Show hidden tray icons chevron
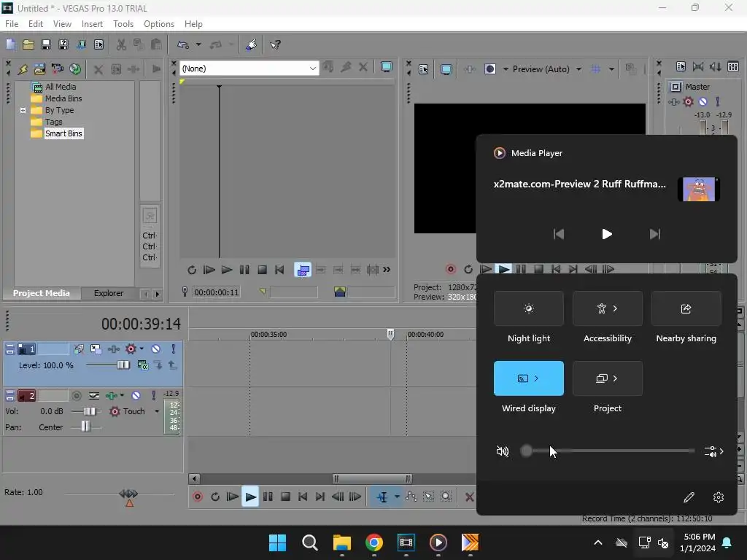This screenshot has height=560, width=747. tap(598, 542)
